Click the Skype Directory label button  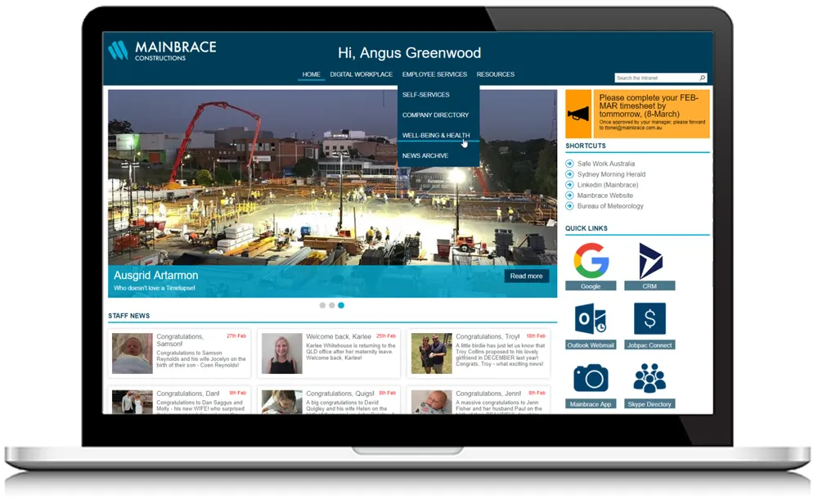click(650, 404)
